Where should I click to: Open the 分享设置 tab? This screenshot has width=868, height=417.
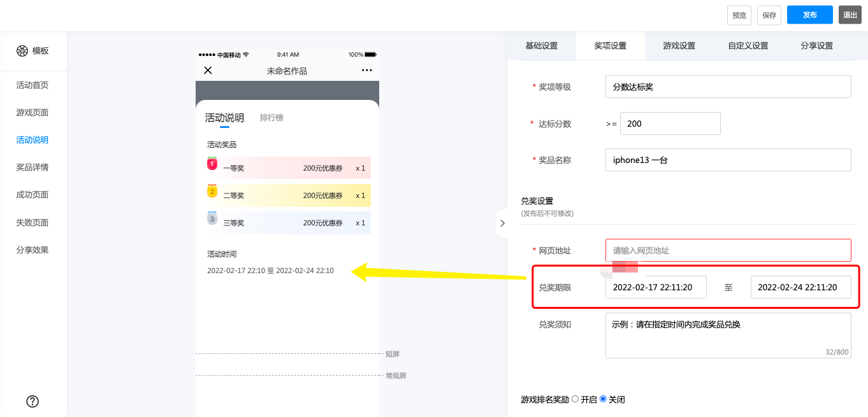tap(816, 46)
